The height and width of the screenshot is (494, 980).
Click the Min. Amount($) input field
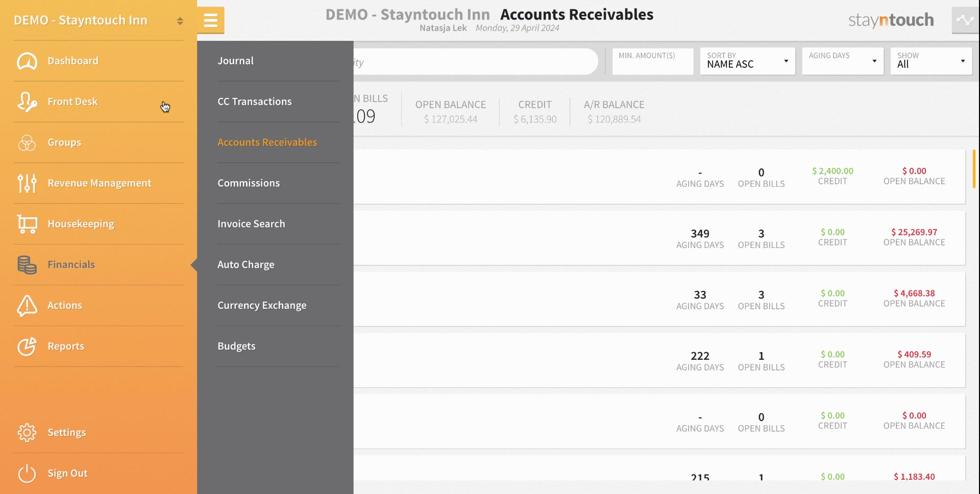pos(653,61)
